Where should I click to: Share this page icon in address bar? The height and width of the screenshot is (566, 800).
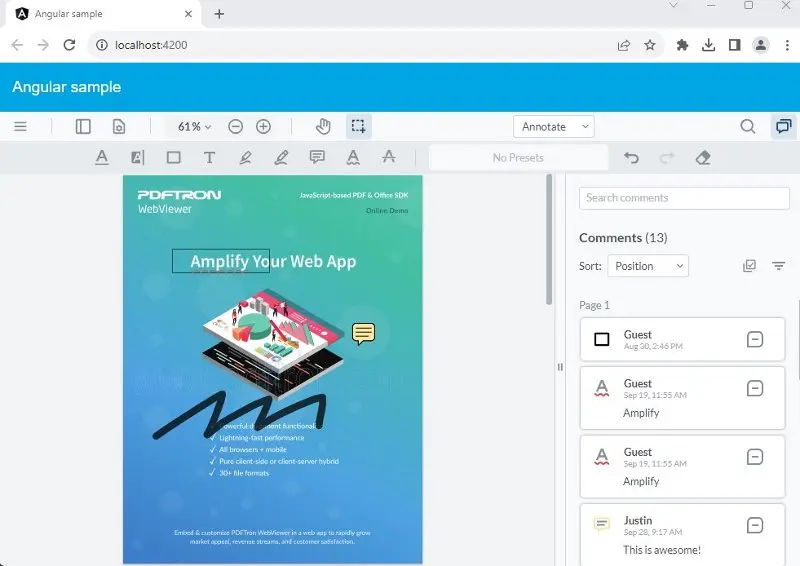(623, 45)
